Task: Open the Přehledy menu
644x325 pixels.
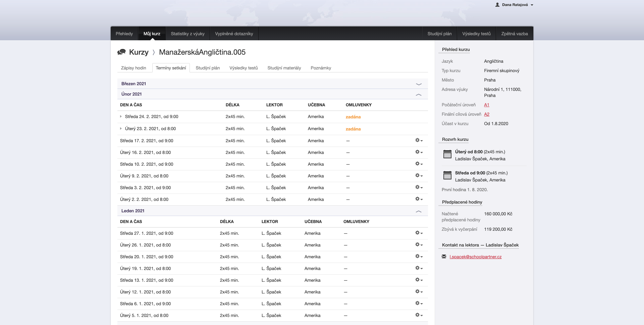Action: point(124,34)
